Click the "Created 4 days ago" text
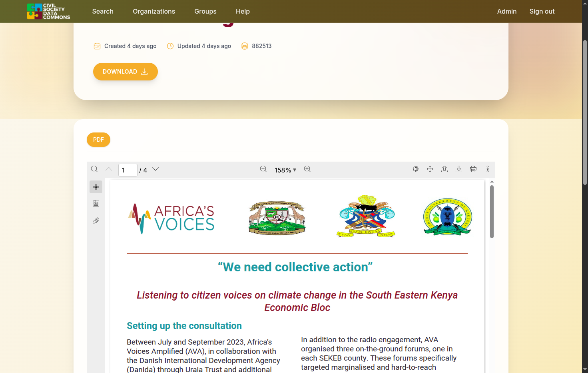The image size is (588, 373). pyautogui.click(x=130, y=46)
